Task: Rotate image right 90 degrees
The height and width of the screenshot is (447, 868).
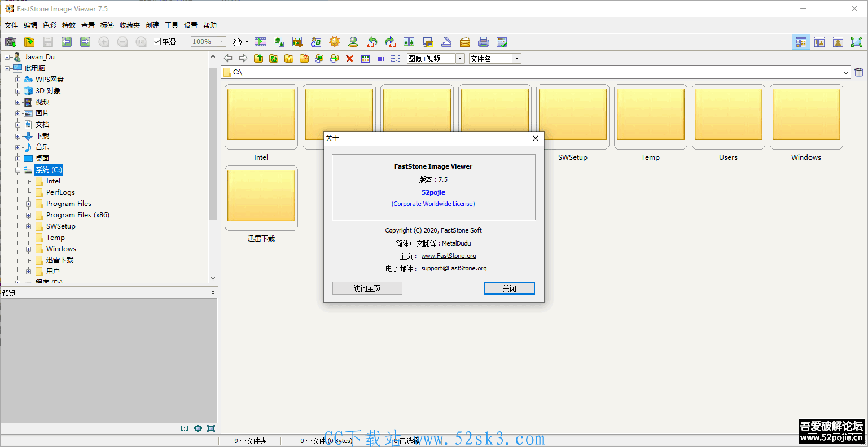Action: click(x=391, y=42)
